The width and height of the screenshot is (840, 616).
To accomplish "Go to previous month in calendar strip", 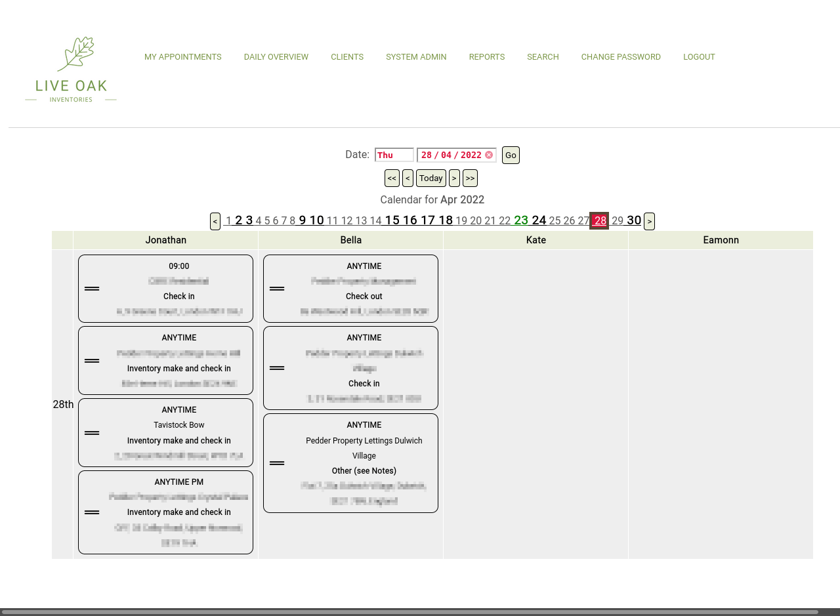I will 215,221.
